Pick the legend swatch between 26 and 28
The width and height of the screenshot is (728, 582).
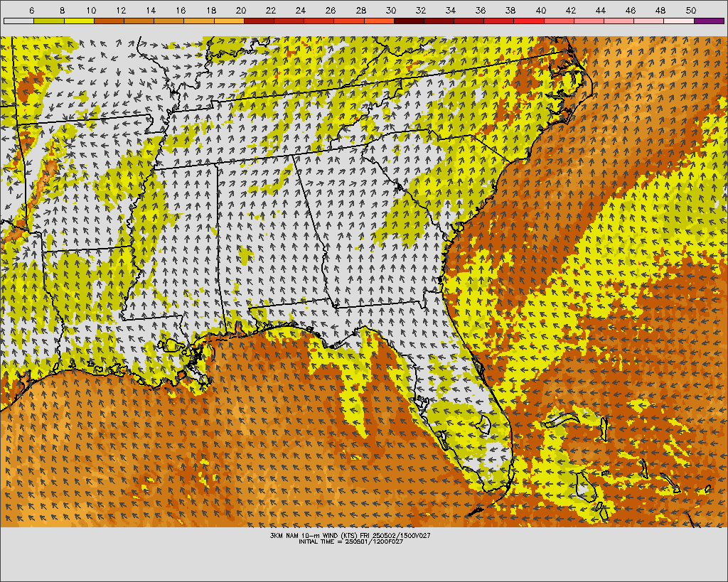pyautogui.click(x=348, y=21)
